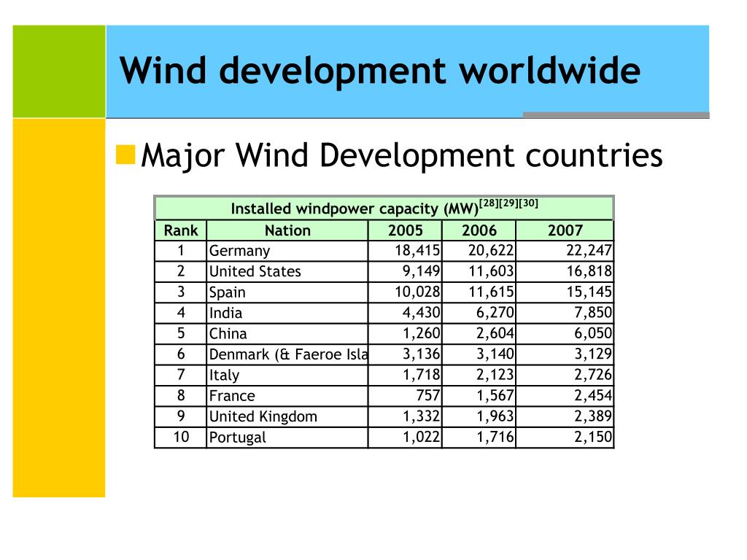
Task: Select the 'Nation' column header
Action: (287, 230)
